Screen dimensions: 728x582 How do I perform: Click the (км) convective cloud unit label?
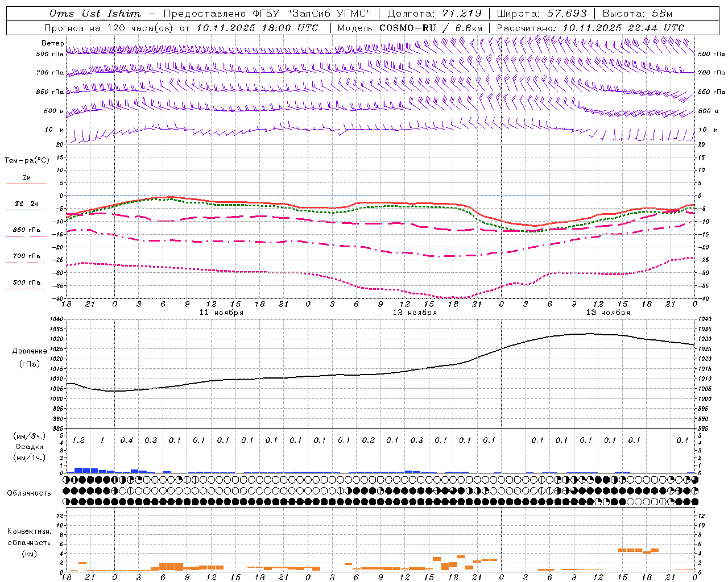pos(29,553)
